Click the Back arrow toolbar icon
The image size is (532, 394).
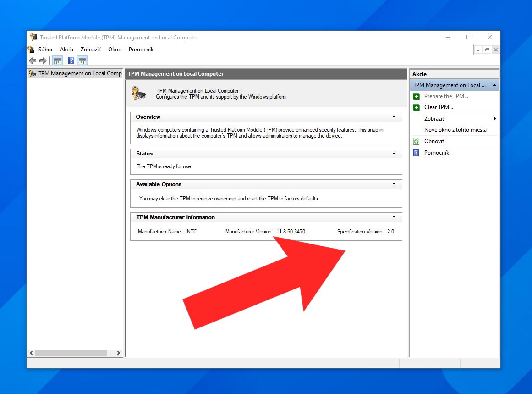pos(33,61)
